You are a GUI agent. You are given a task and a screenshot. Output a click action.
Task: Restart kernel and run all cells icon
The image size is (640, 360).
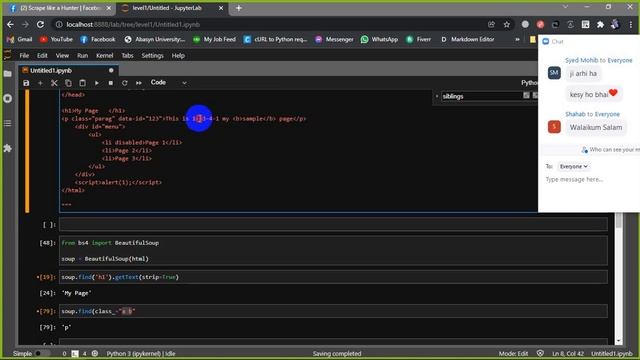point(139,83)
